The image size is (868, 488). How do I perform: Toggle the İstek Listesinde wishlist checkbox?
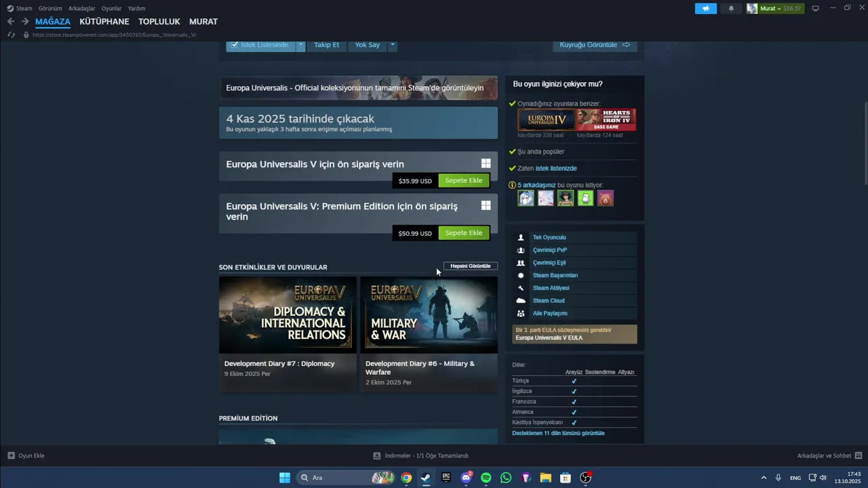tap(235, 45)
